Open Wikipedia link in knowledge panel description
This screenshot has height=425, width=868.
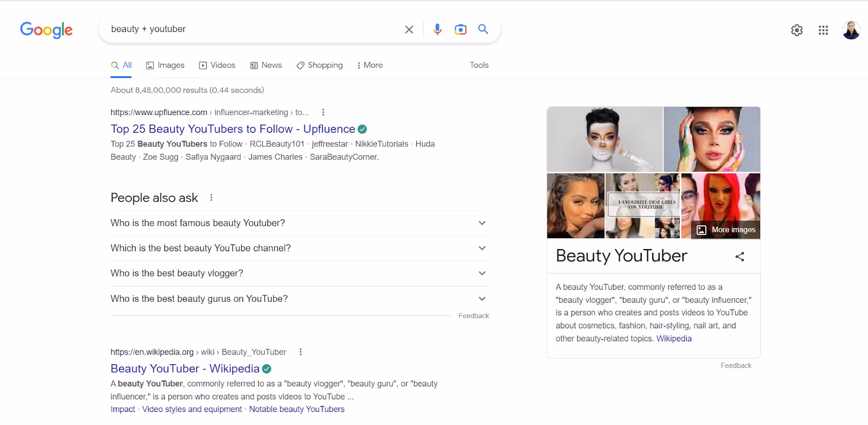pos(674,339)
